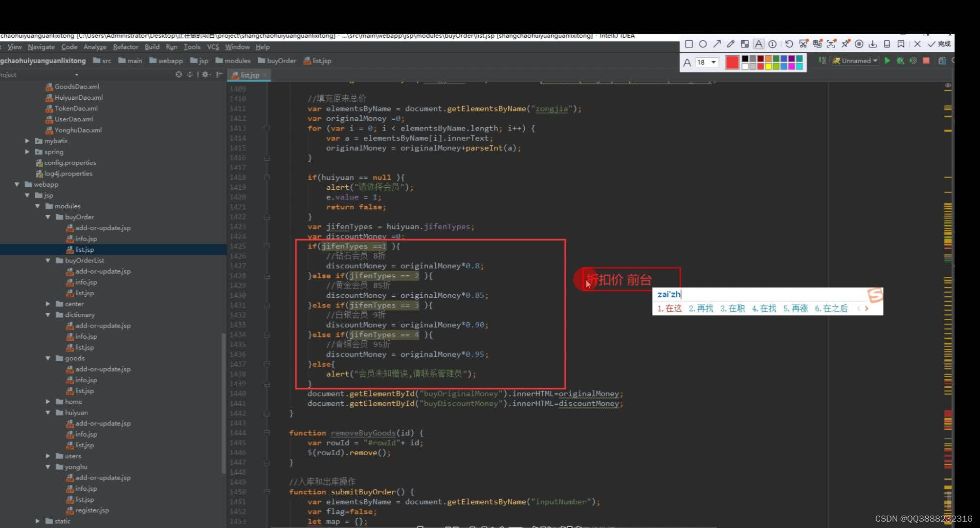Run the project with the green play icon
The height and width of the screenshot is (528, 980).
pyautogui.click(x=887, y=60)
